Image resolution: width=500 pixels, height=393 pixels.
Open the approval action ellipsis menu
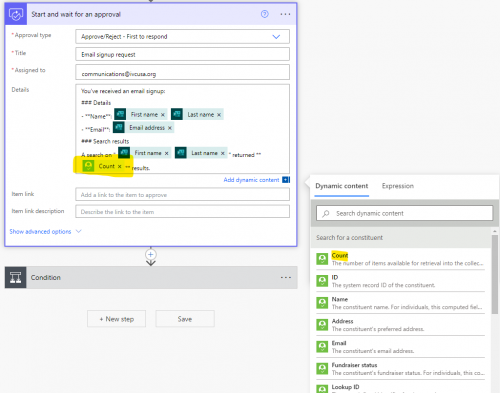[285, 14]
